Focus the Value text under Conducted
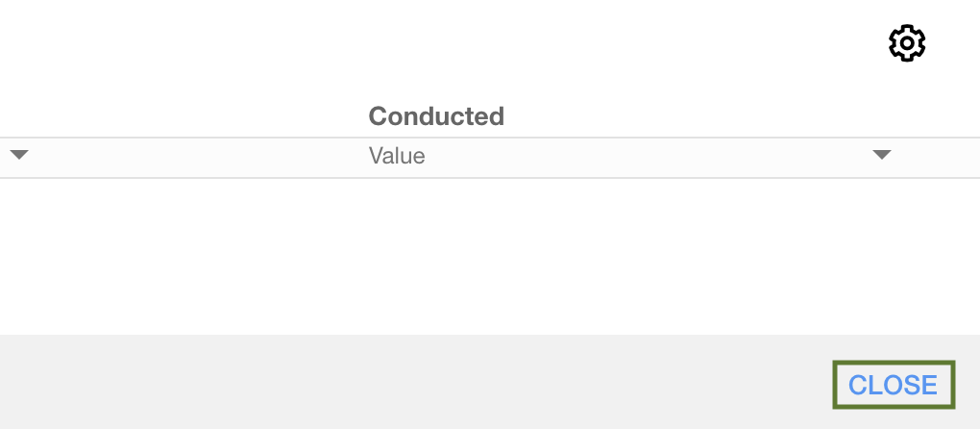Screen dimensions: 980x429 [x=397, y=156]
